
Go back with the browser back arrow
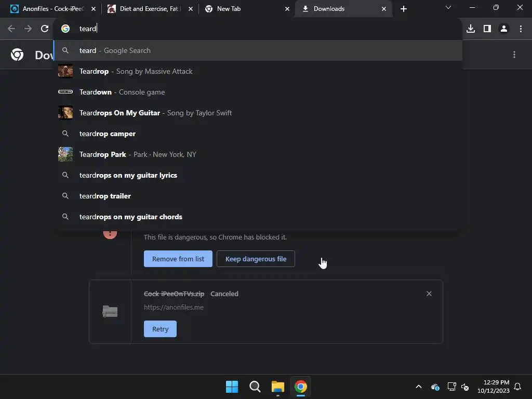(11, 29)
